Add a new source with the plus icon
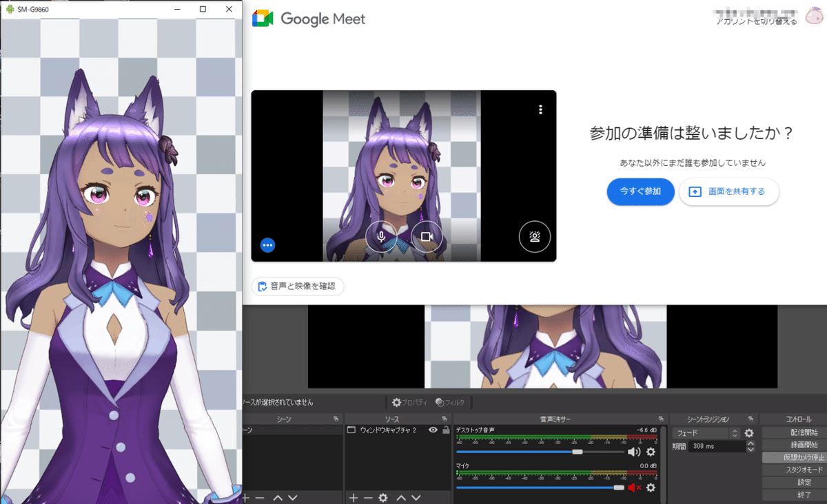 [x=354, y=497]
